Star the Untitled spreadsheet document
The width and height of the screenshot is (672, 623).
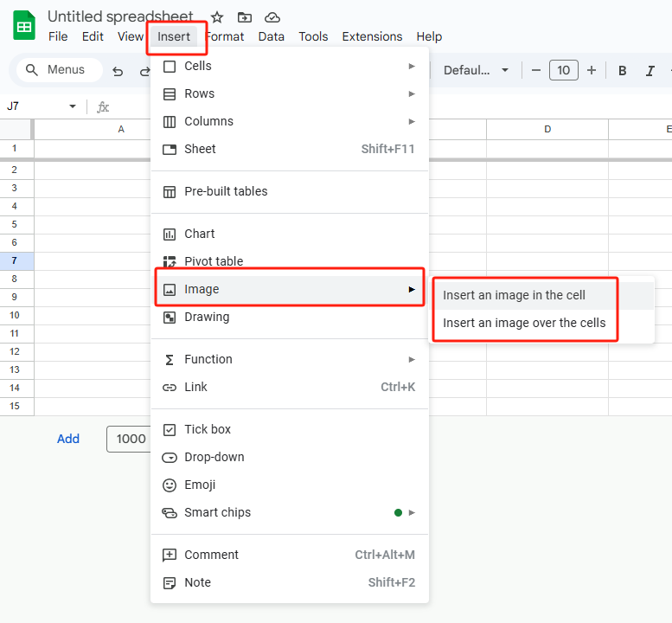(x=217, y=17)
